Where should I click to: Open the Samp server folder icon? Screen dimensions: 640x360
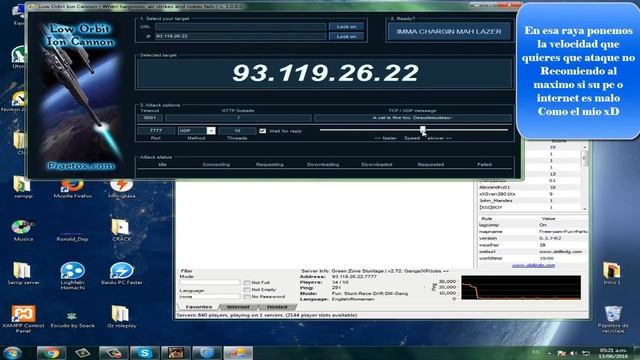click(x=23, y=273)
